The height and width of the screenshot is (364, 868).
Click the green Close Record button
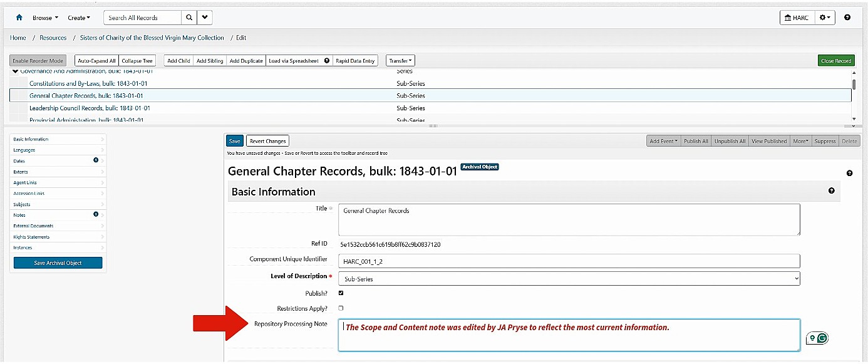pos(835,60)
